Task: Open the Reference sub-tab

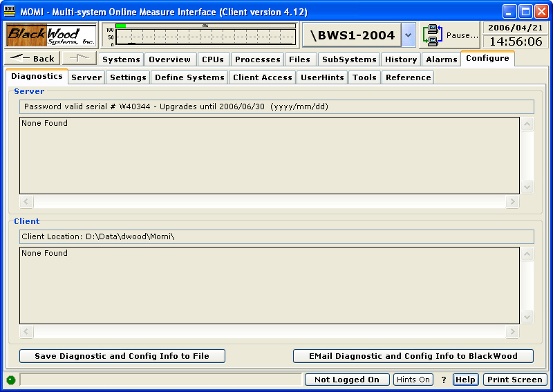Action: (x=408, y=77)
